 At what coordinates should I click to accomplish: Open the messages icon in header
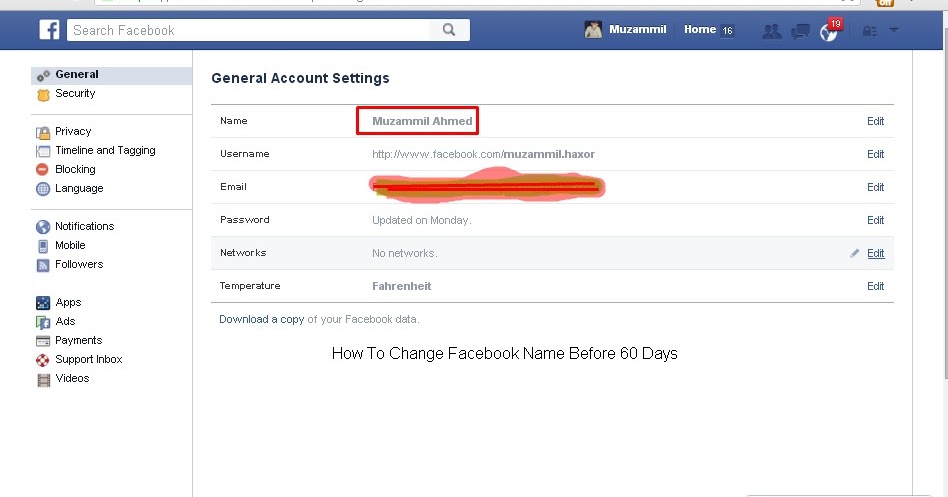coord(800,31)
